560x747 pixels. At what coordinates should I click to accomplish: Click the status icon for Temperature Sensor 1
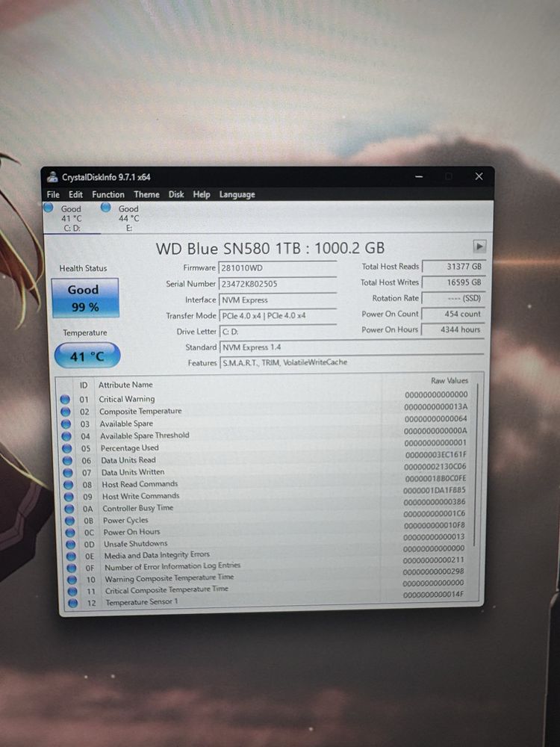pos(73,603)
